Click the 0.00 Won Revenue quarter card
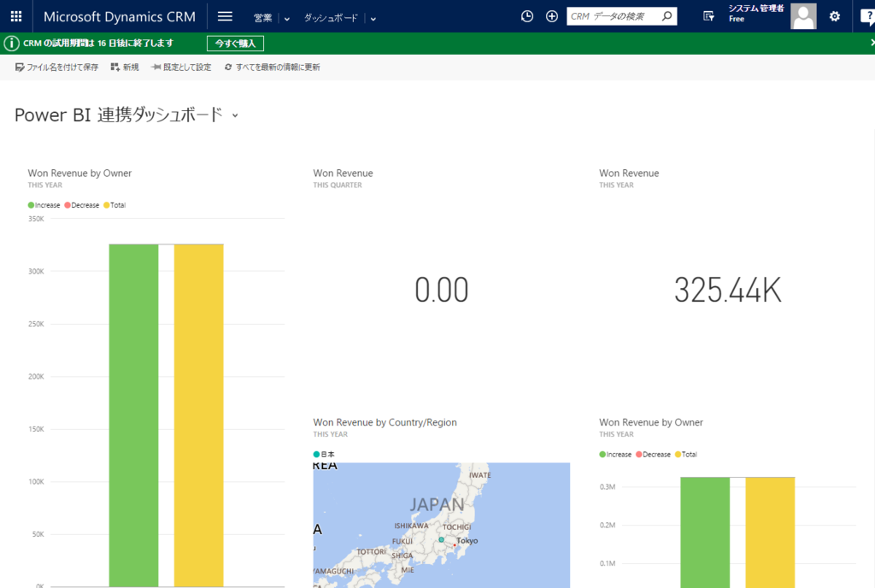This screenshot has width=875, height=588. (442, 290)
